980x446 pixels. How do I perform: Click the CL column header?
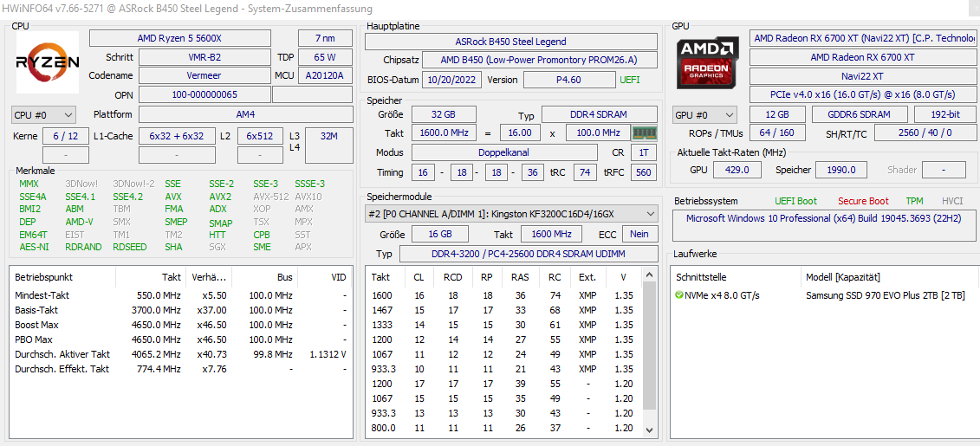pos(419,277)
